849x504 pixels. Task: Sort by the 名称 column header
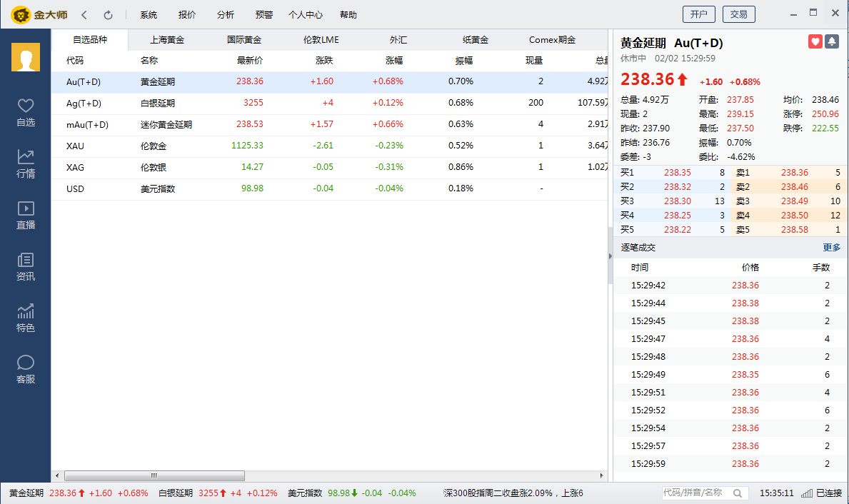coord(149,61)
